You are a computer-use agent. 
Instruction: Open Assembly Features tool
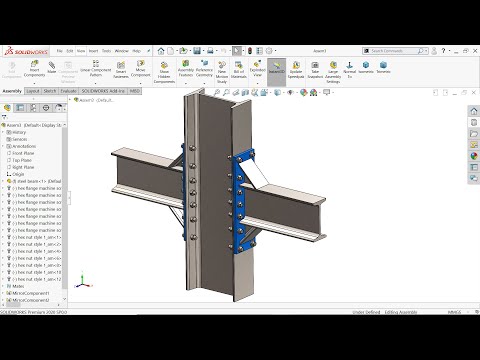tap(186, 68)
